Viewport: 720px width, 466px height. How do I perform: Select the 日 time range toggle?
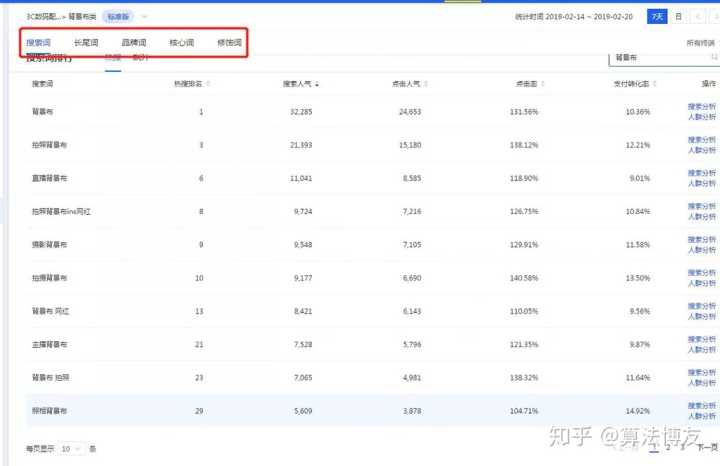pyautogui.click(x=679, y=17)
